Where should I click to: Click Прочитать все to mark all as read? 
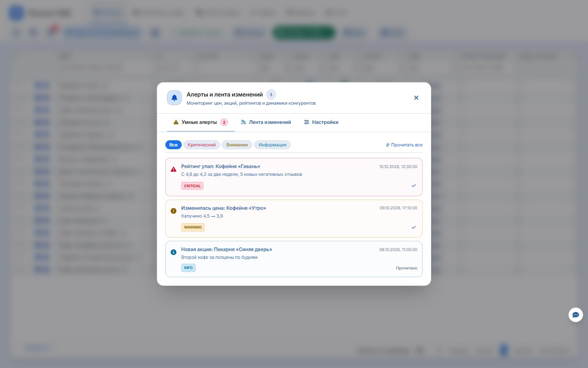tap(404, 145)
